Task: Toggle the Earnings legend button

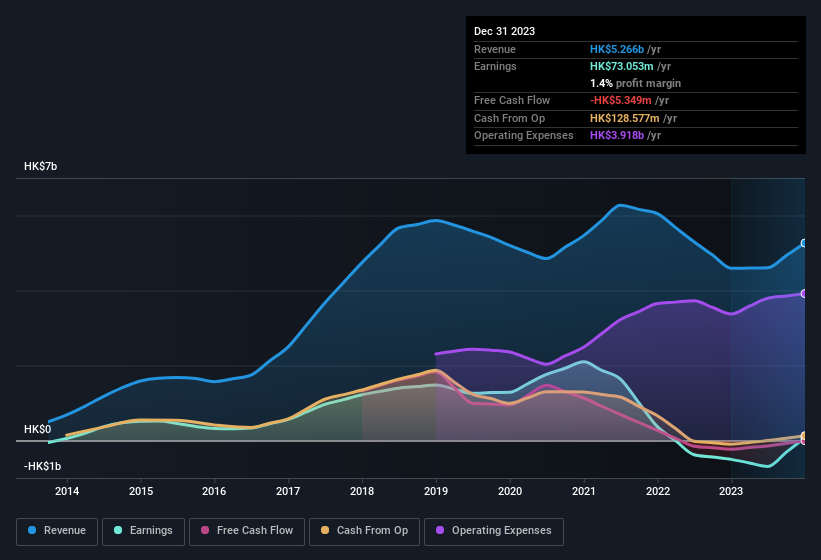Action: [x=143, y=531]
